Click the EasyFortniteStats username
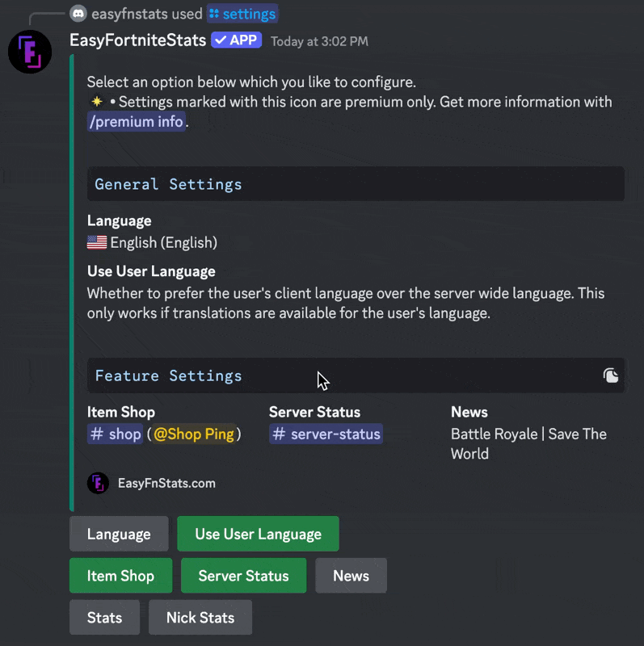 click(x=137, y=40)
